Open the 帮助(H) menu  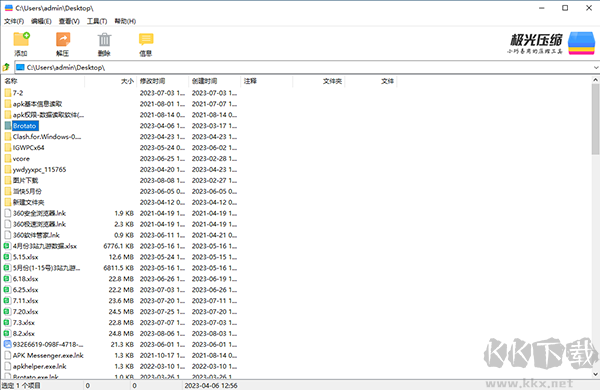[x=125, y=21]
